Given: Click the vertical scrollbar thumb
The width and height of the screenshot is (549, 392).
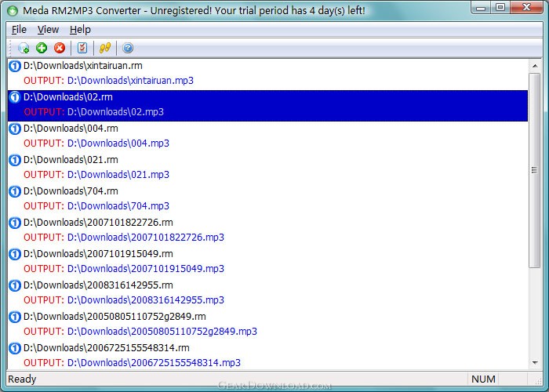Looking at the screenshot, I should (x=534, y=170).
